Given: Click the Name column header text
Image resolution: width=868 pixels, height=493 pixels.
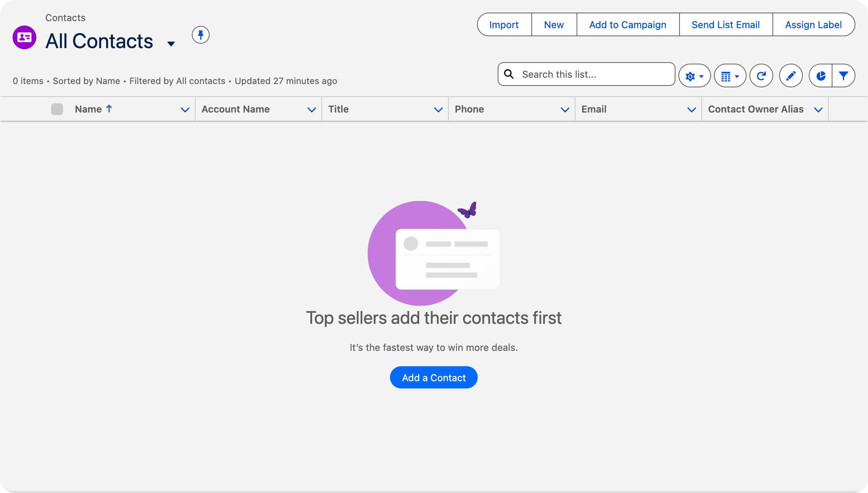Looking at the screenshot, I should tap(88, 109).
